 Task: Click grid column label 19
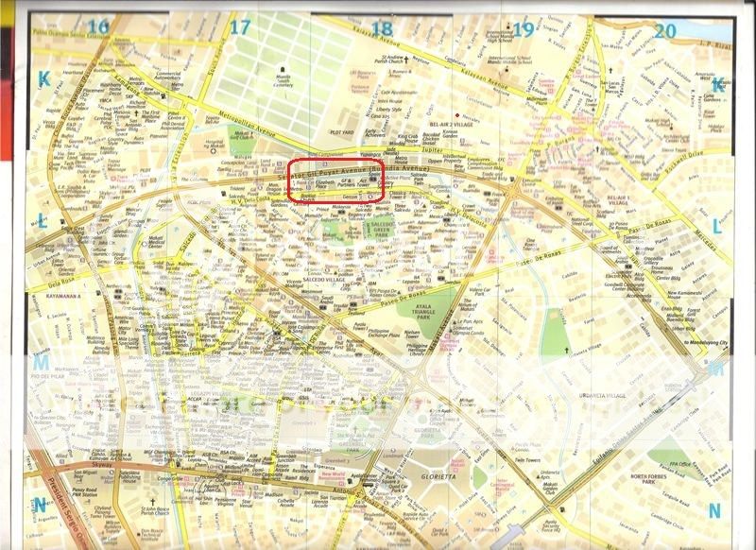tap(524, 28)
